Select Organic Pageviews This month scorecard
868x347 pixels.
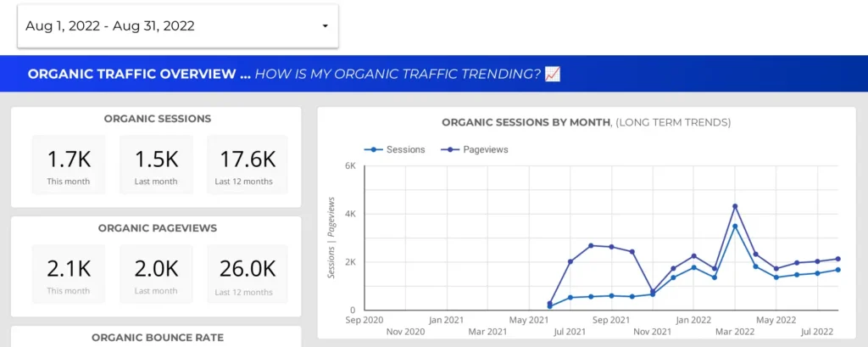[69, 274]
